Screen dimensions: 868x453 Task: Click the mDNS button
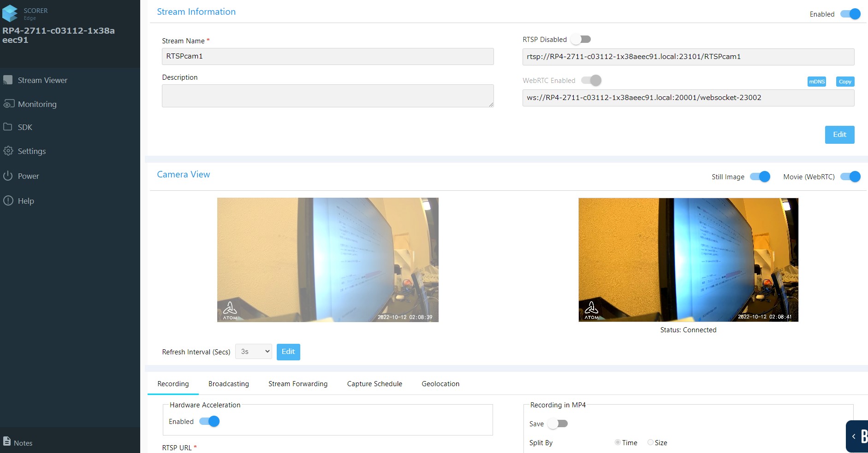(816, 82)
